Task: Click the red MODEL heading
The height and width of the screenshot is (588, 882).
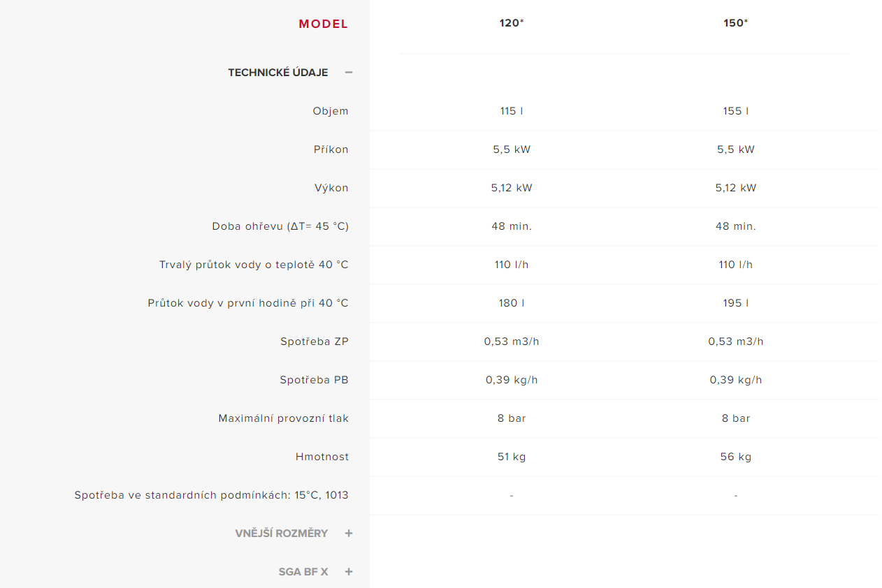Action: point(323,24)
